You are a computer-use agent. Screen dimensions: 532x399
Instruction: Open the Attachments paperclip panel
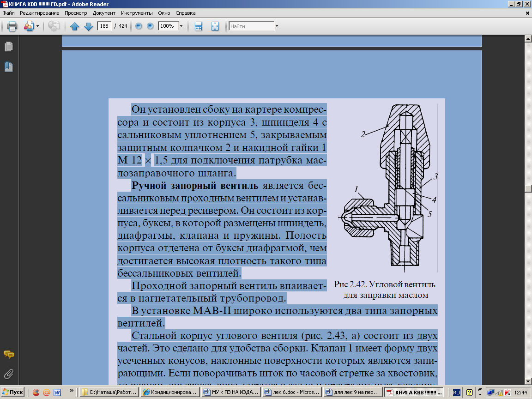click(8, 374)
